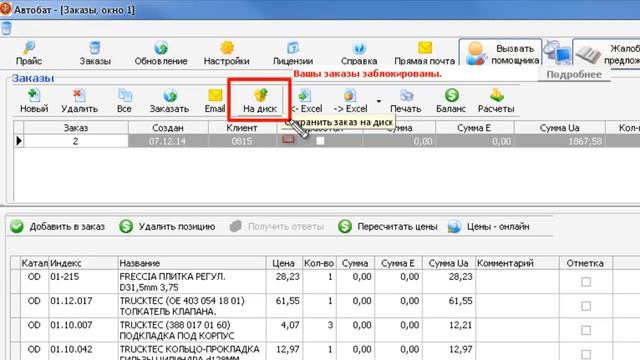Viewport: 640px width, 360px height.
Task: Click the red status icon in order row 2
Action: tap(288, 140)
